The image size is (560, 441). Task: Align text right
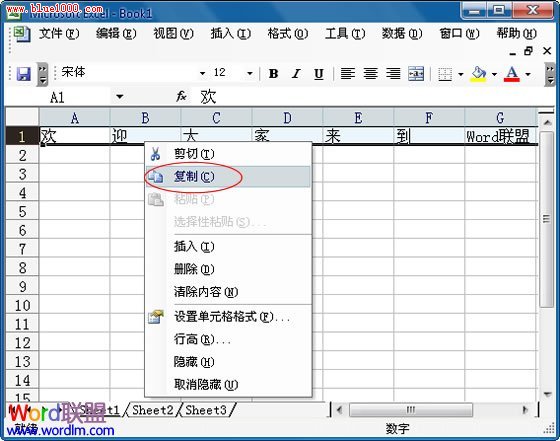(393, 74)
